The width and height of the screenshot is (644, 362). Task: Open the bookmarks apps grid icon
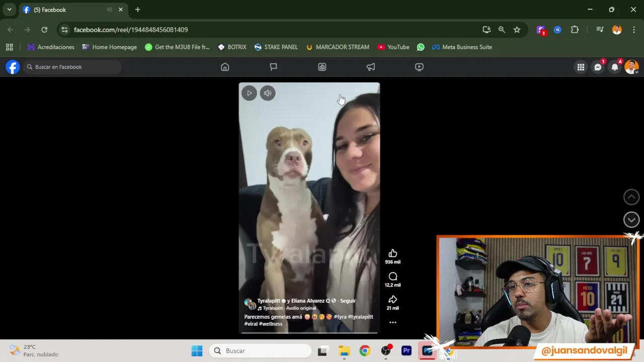coord(9,47)
